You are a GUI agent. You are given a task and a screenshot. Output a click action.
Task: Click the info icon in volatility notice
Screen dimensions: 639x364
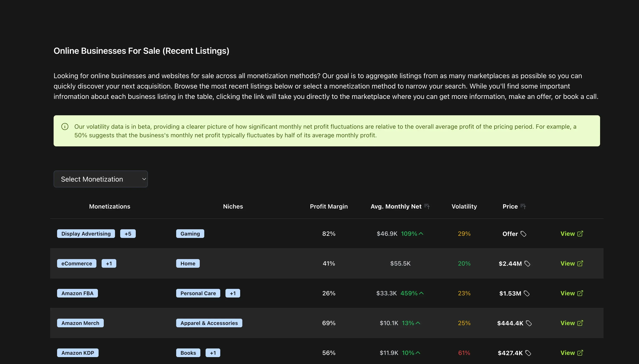(65, 127)
